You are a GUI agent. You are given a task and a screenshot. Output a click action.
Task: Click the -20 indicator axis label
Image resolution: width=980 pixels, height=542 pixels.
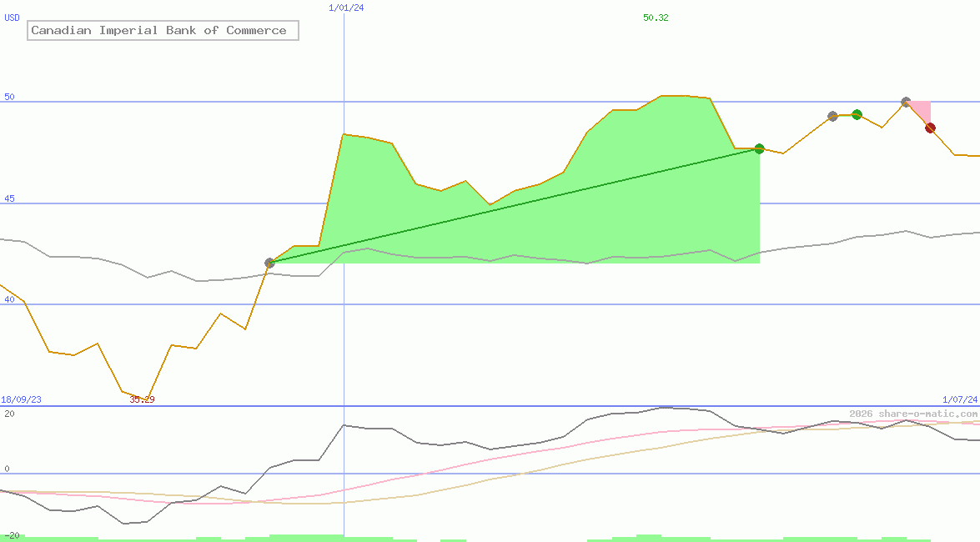(12, 536)
